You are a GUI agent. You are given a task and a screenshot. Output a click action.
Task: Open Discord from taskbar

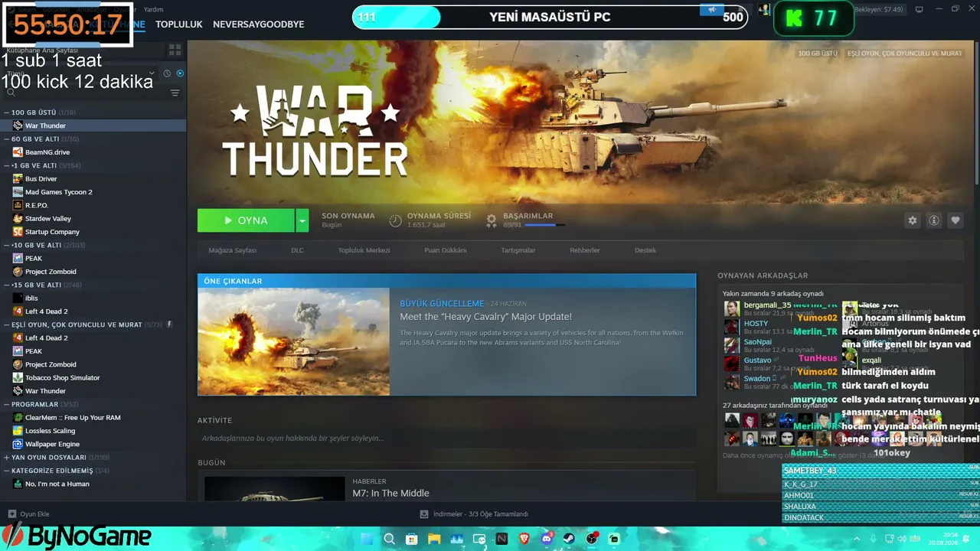(547, 539)
